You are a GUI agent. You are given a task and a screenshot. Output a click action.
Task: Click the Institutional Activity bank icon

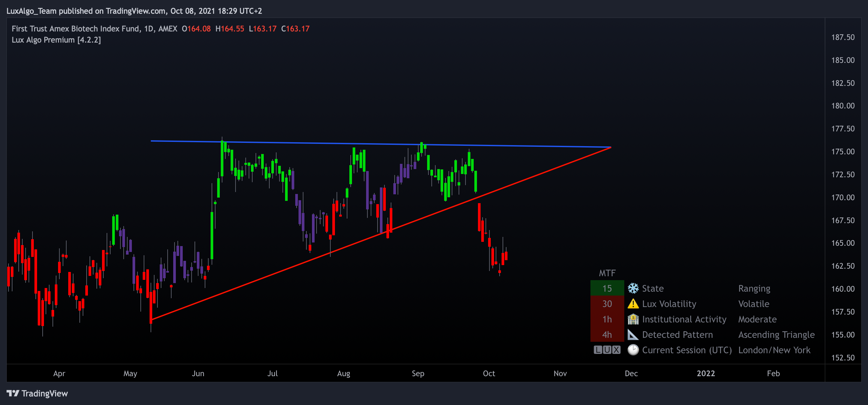pos(633,319)
